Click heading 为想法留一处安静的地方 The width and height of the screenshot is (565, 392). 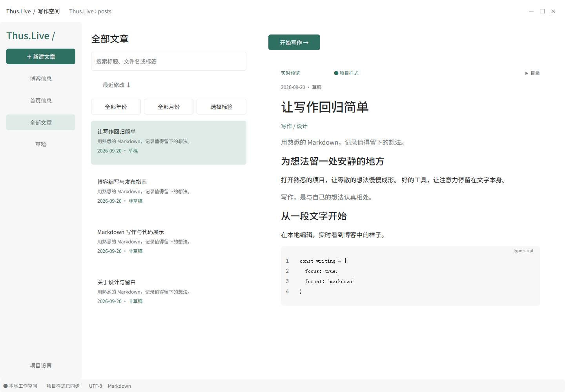[332, 161]
